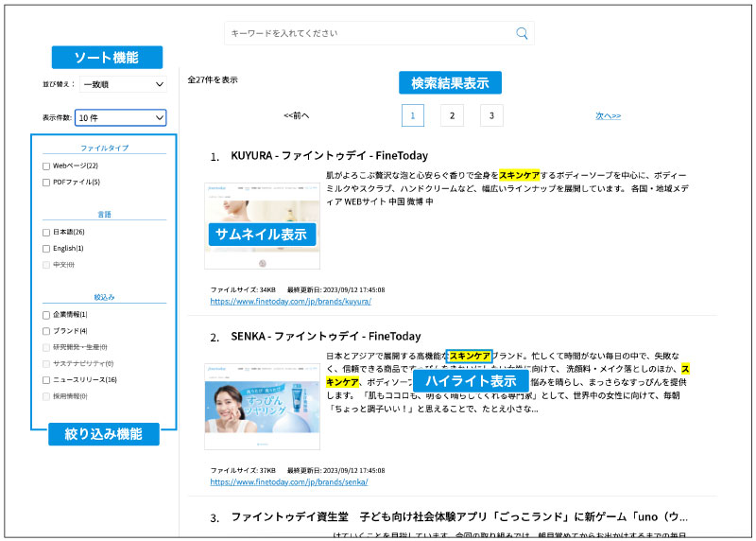Go to results page 2
Viewport: 756px width, 541px height.
(x=453, y=115)
